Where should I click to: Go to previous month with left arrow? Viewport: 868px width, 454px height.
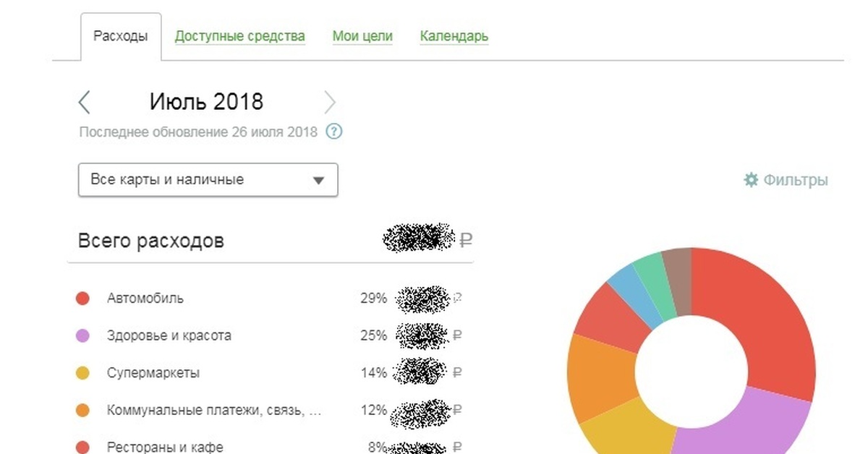tap(85, 102)
